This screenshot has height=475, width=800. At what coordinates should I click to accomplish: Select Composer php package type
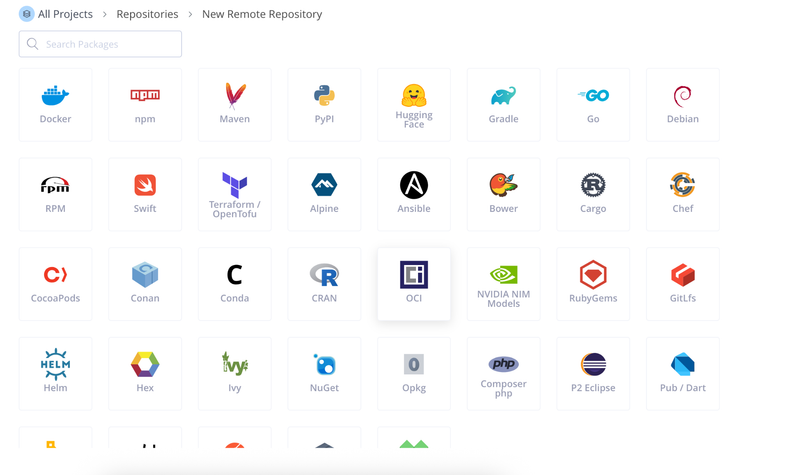click(x=503, y=373)
